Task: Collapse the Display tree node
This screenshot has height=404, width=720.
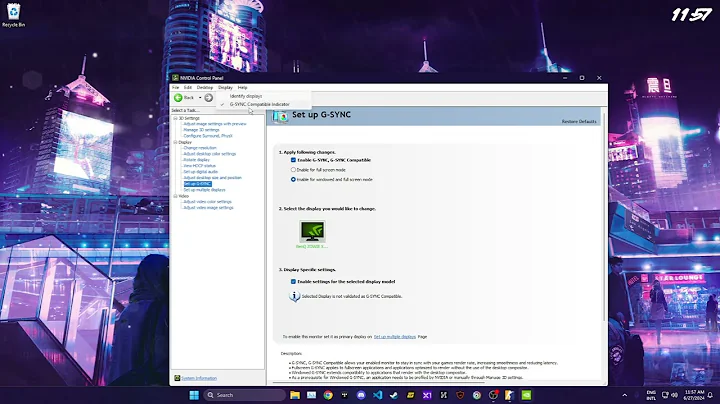Action: [x=175, y=142]
